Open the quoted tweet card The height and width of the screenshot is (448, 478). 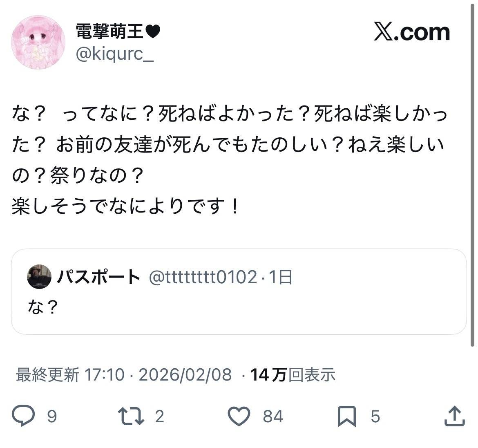pyautogui.click(x=239, y=291)
